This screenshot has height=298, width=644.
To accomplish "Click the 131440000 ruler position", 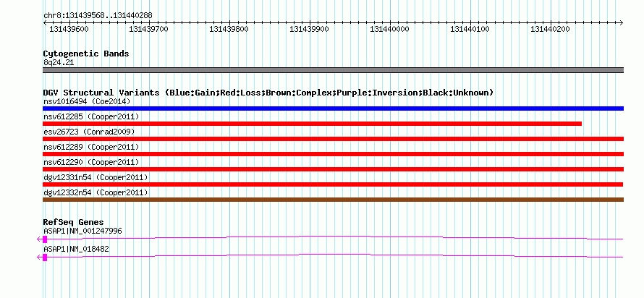I will point(389,29).
